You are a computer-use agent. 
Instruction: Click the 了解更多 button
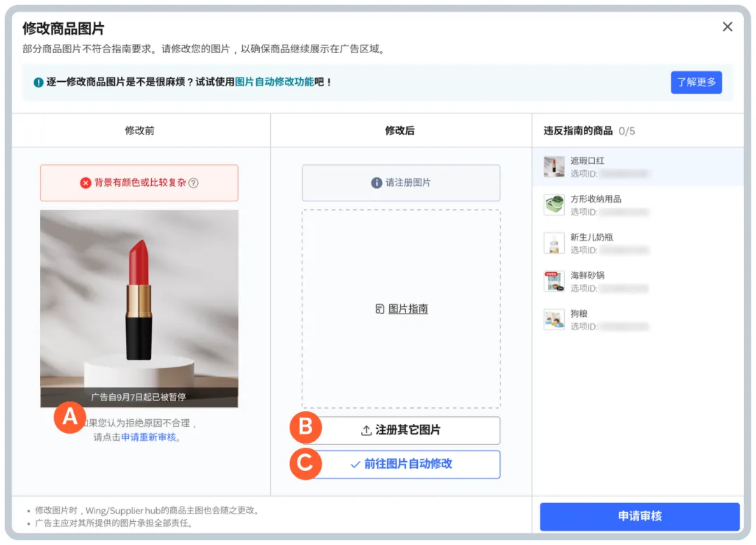click(696, 83)
